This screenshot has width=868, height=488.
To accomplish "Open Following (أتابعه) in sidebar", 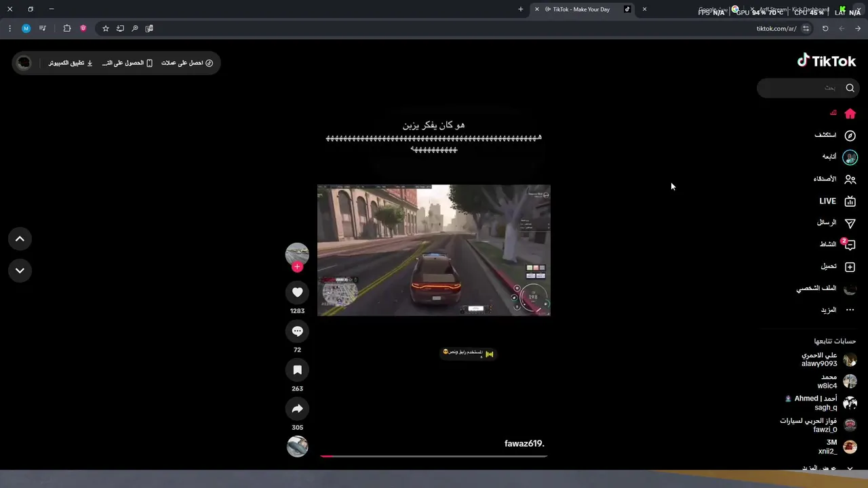I will point(840,157).
